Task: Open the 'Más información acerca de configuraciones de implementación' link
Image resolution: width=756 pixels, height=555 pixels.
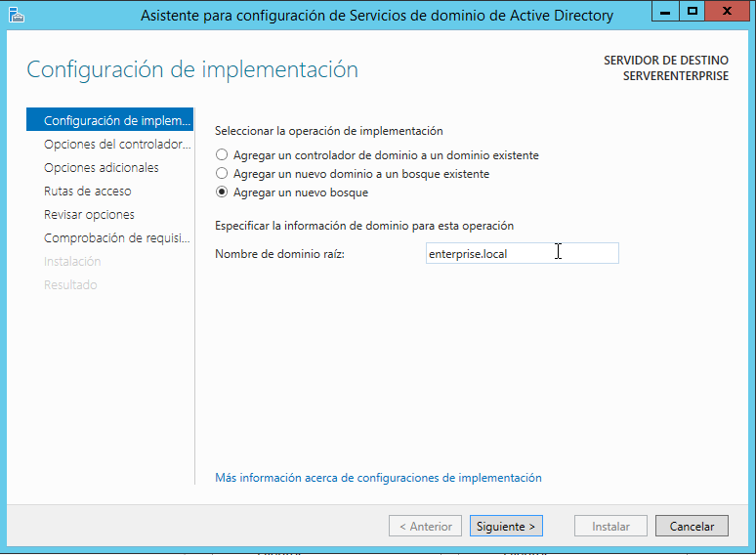Action: pyautogui.click(x=378, y=478)
